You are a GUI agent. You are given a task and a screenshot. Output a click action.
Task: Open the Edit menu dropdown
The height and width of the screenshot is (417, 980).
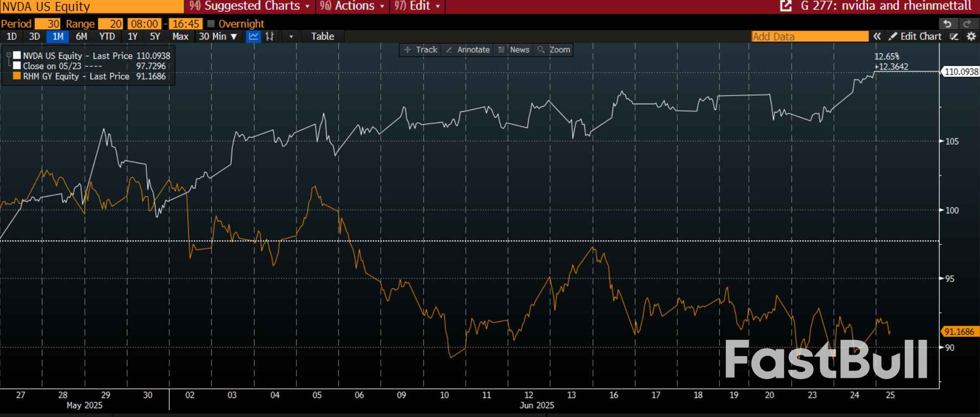tap(417, 6)
